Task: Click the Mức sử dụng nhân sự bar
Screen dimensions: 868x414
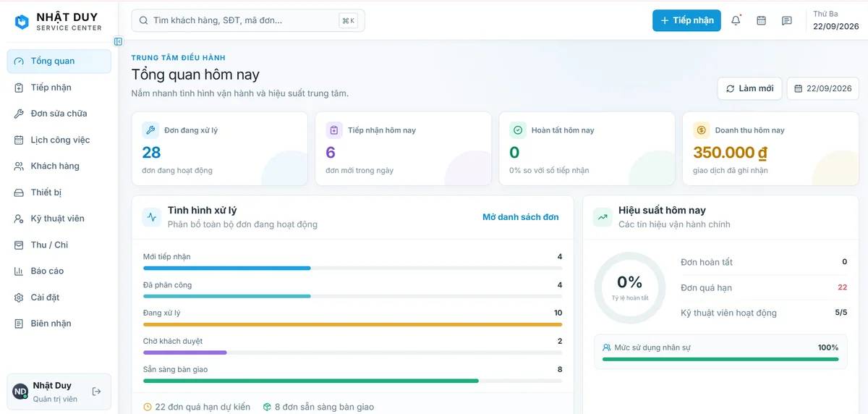Action: coord(720,359)
